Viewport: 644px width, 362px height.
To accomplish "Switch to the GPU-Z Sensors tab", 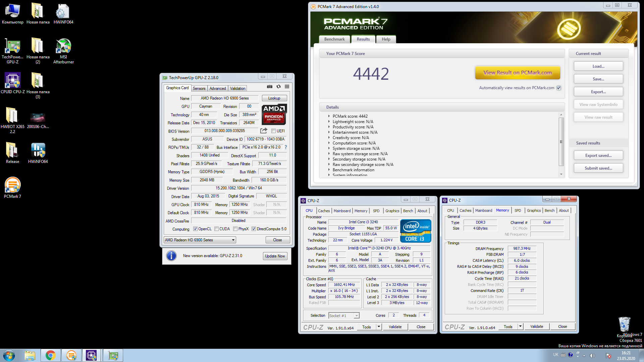I will pos(199,88).
